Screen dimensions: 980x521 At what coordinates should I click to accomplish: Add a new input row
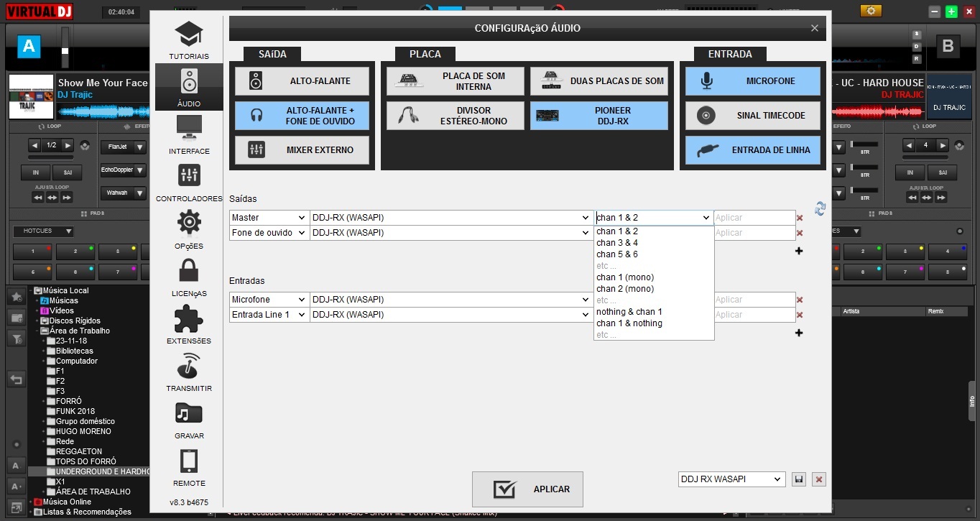tap(799, 333)
